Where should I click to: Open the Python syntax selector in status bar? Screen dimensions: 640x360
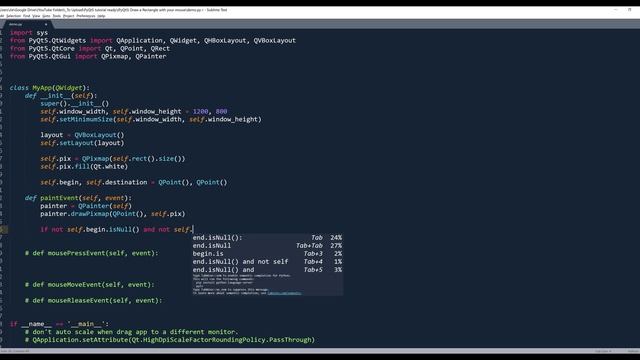pyautogui.click(x=633, y=351)
